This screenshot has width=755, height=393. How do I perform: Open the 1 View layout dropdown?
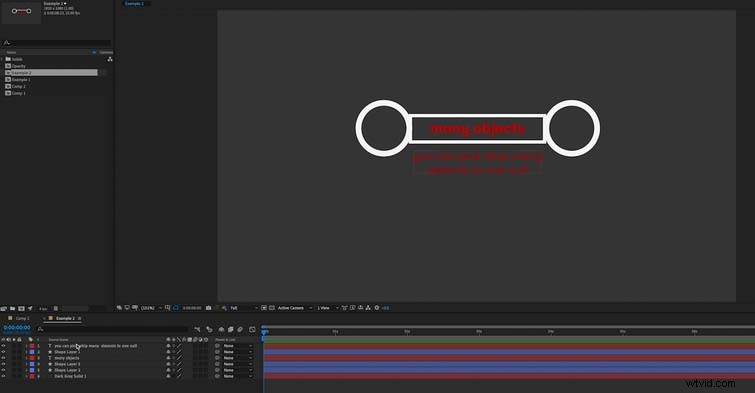(327, 308)
